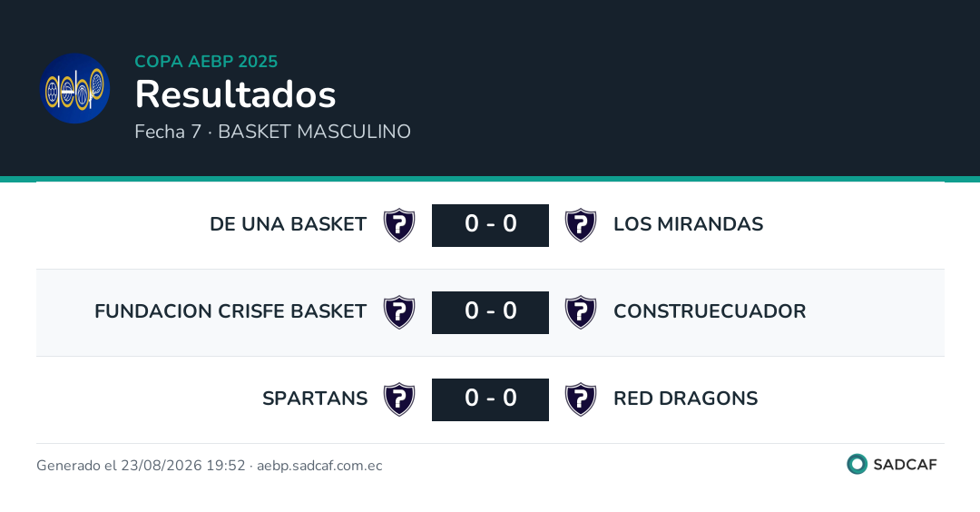
Task: Click DE UNA BASKET vs LOS MIRANDAS score
Action: click(491, 225)
